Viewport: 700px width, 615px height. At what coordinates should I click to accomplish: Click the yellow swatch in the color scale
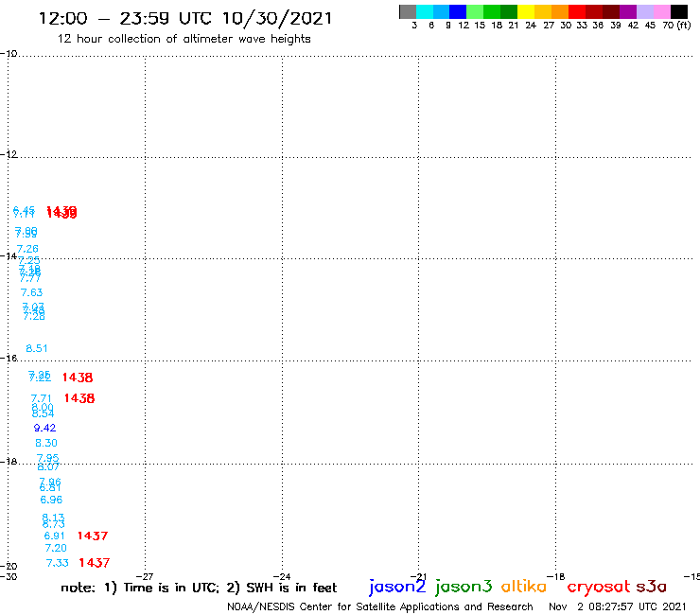526,11
